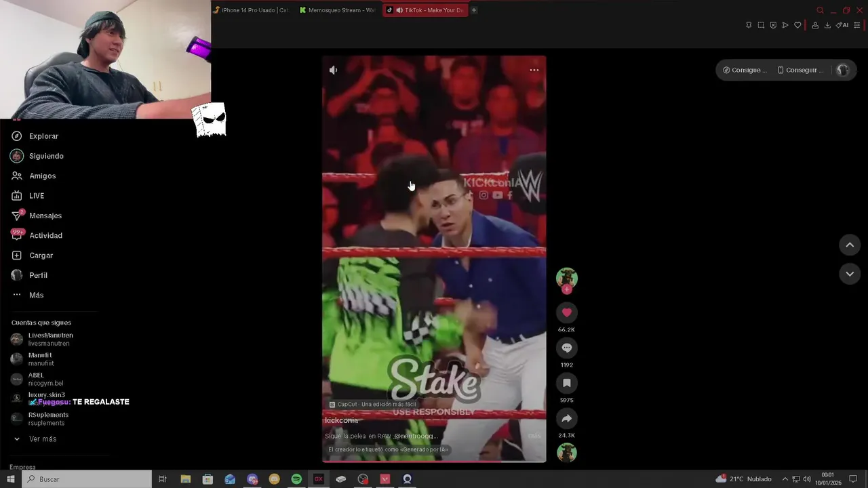Mute the video volume
868x488 pixels.
click(x=333, y=70)
